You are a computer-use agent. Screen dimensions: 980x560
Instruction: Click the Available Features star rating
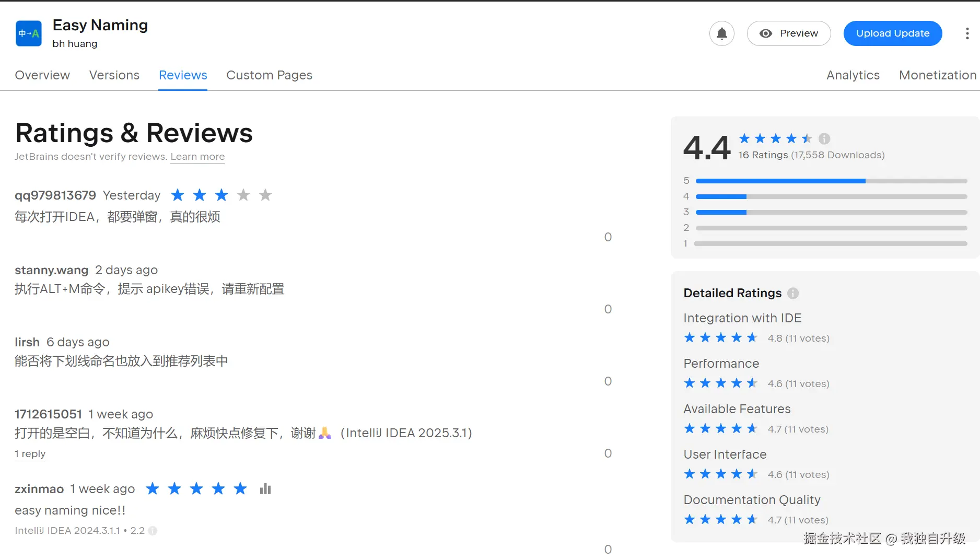point(721,429)
